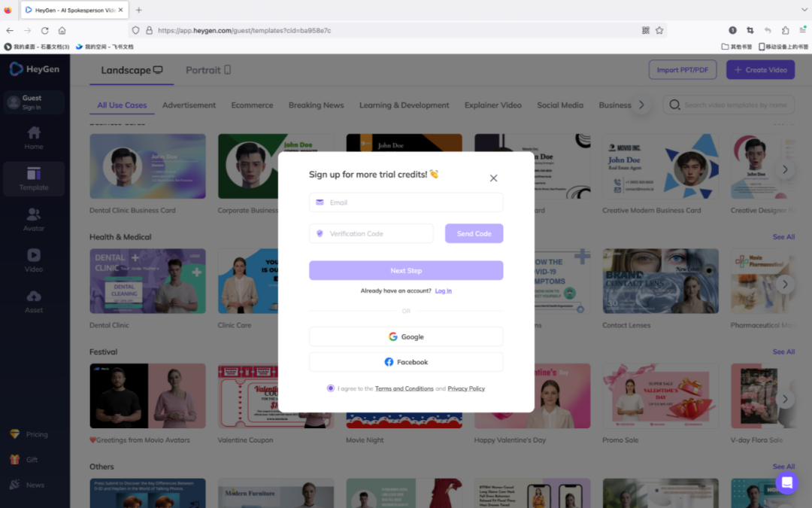This screenshot has width=812, height=508.
Task: Click Import PPT/PDF button
Action: [682, 69]
